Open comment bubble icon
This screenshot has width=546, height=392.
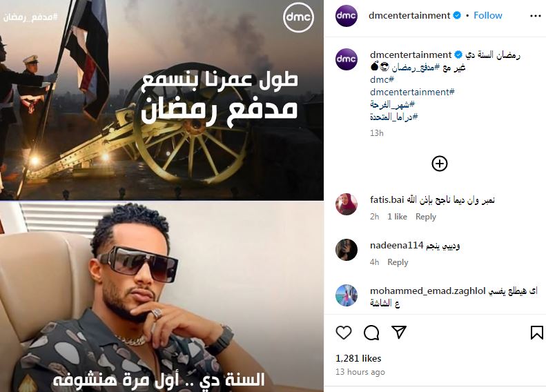point(371,333)
